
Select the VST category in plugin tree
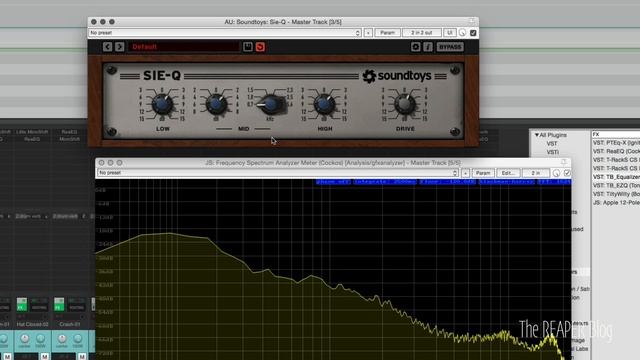pos(552,144)
